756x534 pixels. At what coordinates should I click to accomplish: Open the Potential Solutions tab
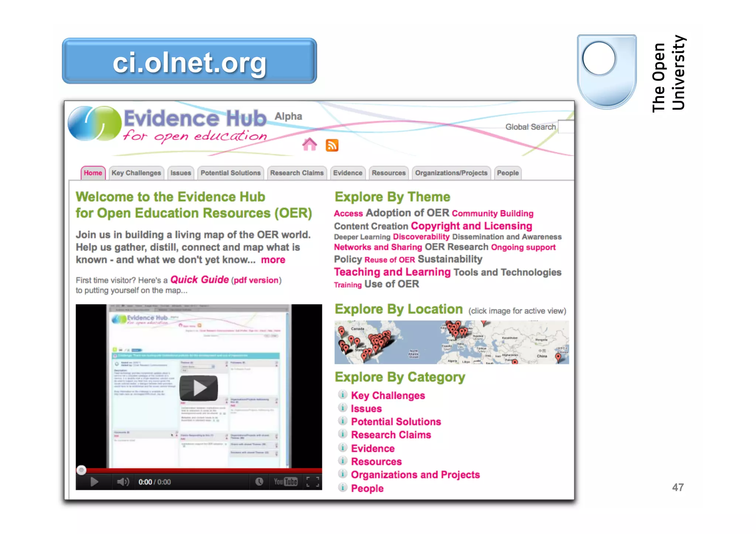[231, 173]
